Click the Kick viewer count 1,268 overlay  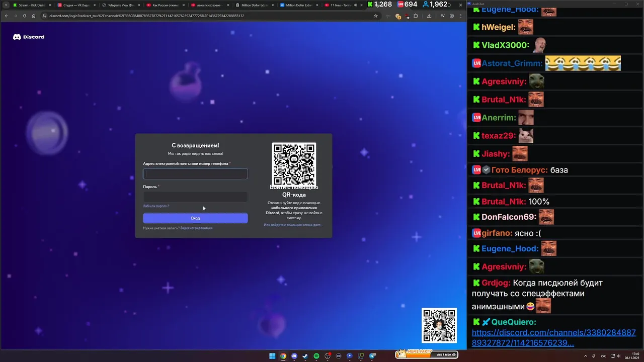coord(380,5)
